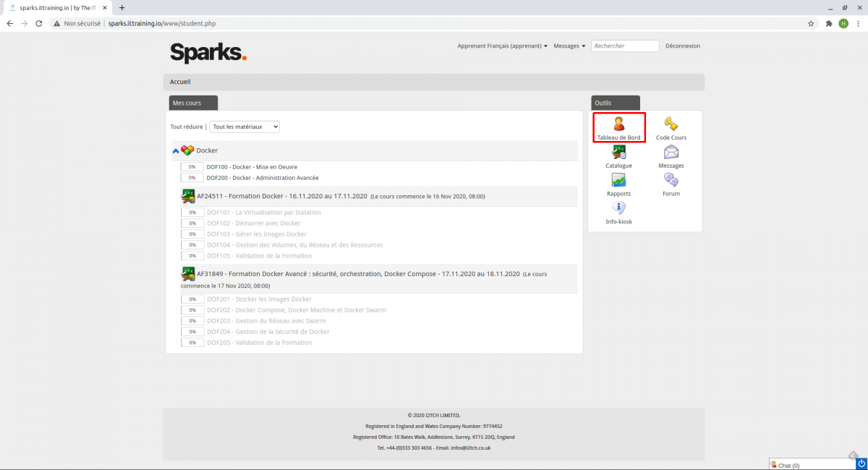Close the sparks.ittraining.io tab
Image resolution: width=868 pixels, height=470 pixels.
click(104, 7)
